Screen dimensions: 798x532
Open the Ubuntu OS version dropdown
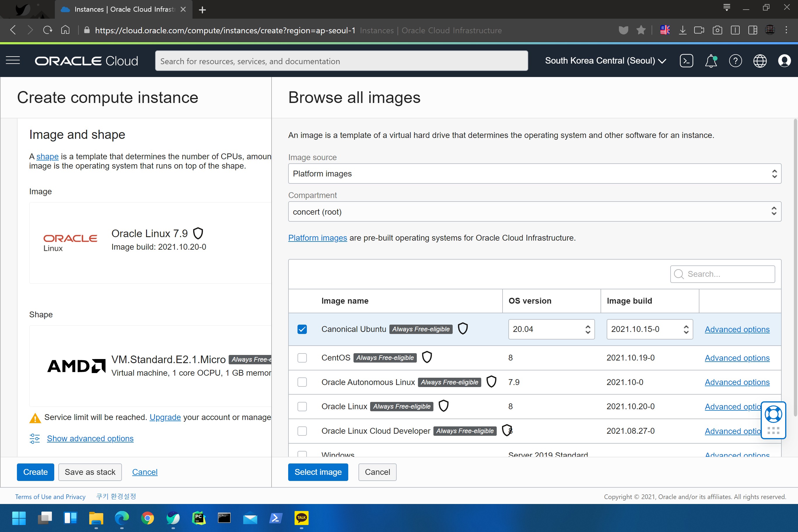click(551, 329)
